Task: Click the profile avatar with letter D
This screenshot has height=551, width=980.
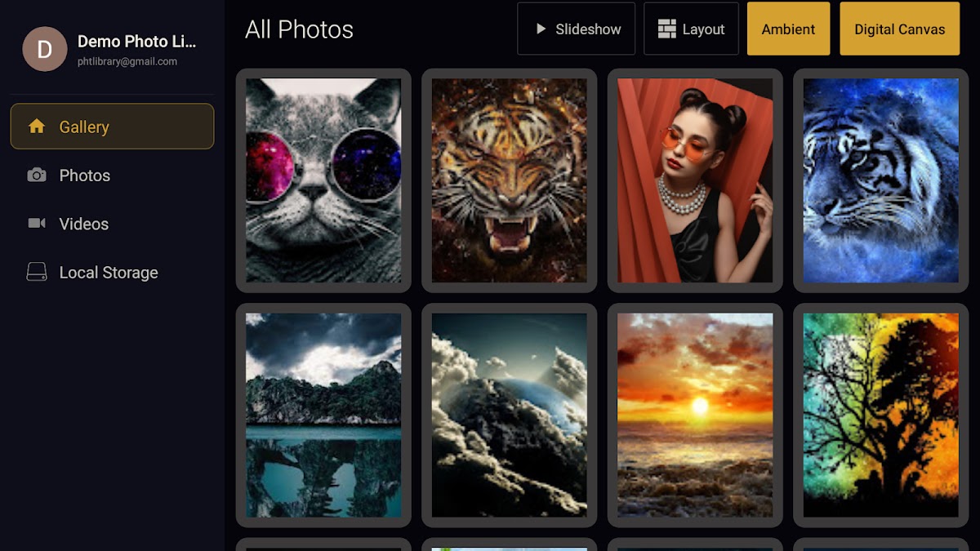Action: coord(45,49)
